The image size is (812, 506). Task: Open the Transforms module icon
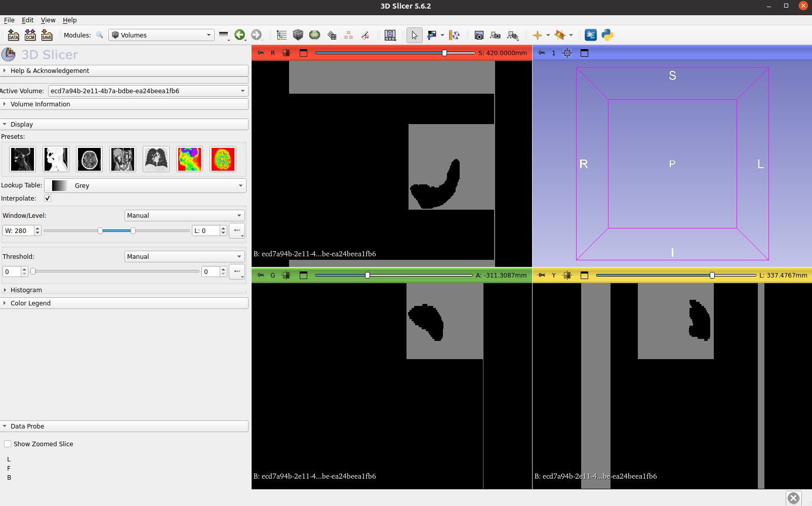click(x=332, y=35)
